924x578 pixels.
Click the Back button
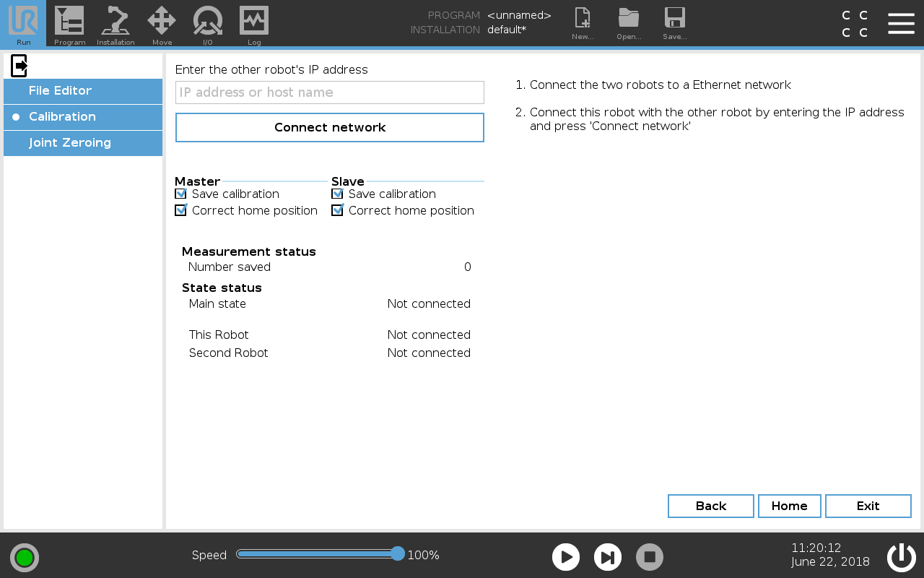[710, 506]
